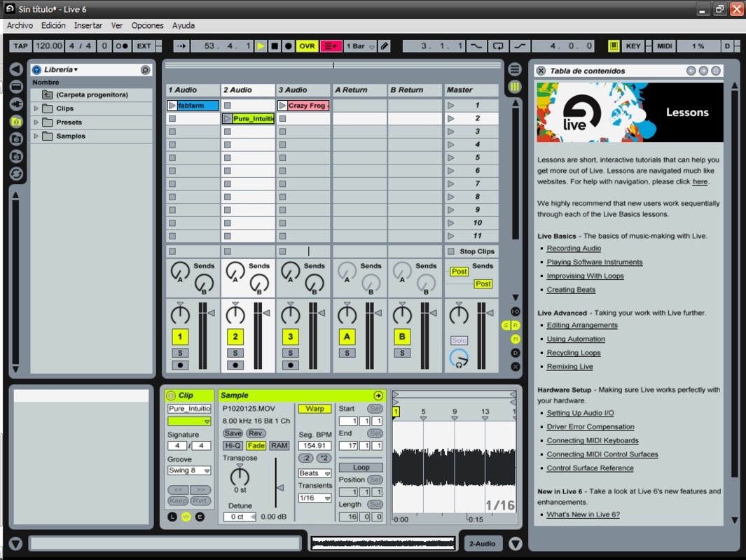Viewport: 746px width, 560px height.
Task: Click the TAP tempo button
Action: (x=20, y=46)
